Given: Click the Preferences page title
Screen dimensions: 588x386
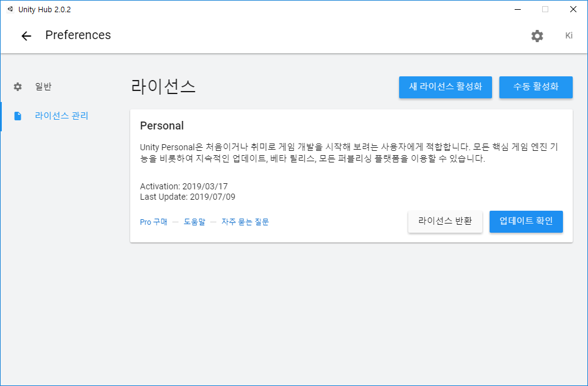Looking at the screenshot, I should tap(78, 35).
